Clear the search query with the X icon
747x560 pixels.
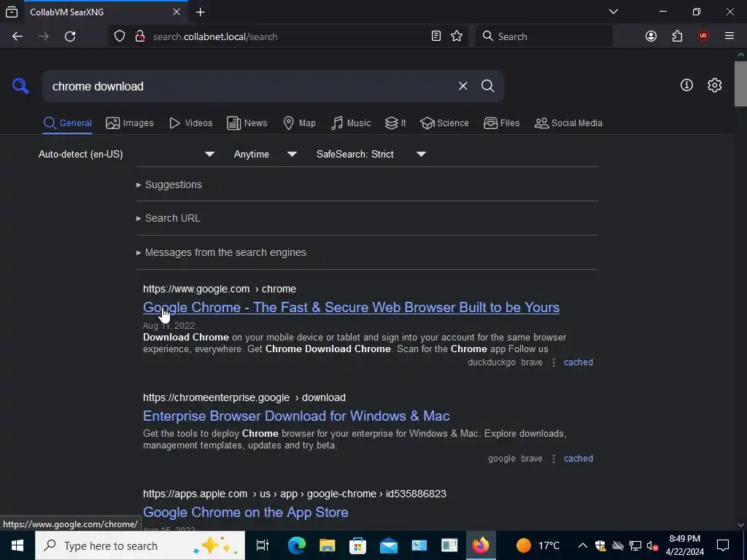(462, 86)
